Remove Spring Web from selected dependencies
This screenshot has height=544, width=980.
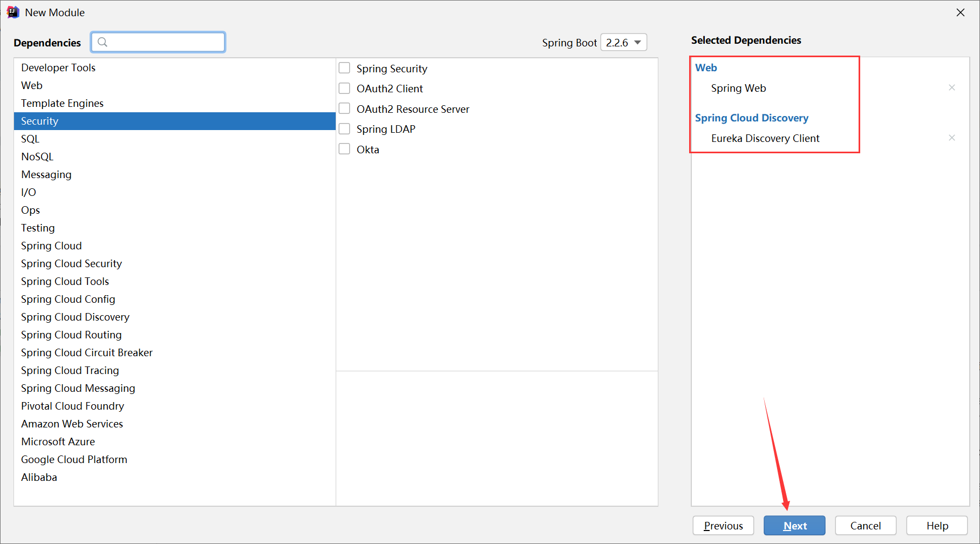pyautogui.click(x=952, y=87)
